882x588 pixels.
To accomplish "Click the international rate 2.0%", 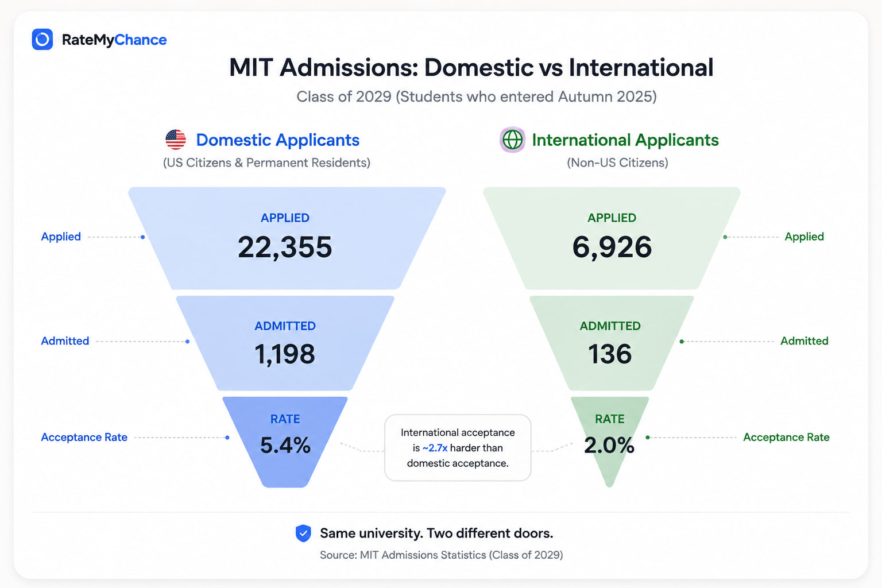I will (609, 445).
